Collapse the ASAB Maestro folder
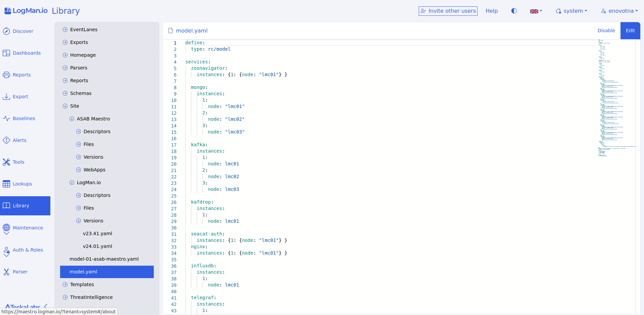This screenshot has width=644, height=315. point(72,119)
